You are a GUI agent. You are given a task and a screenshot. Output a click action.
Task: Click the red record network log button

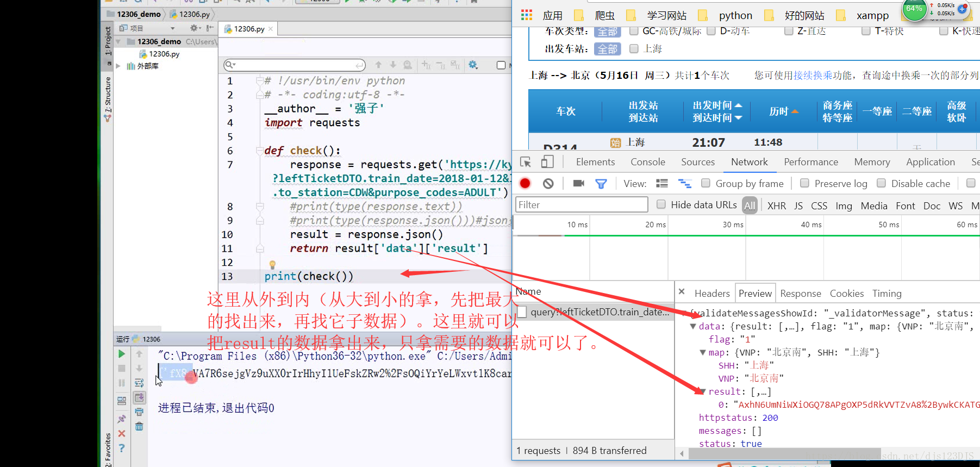(525, 183)
